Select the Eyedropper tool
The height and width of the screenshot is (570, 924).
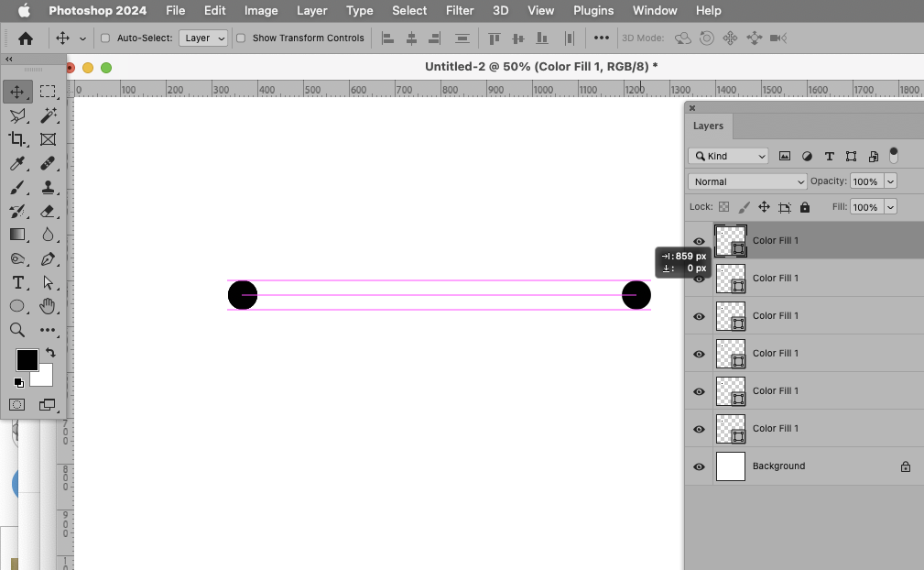(17, 163)
